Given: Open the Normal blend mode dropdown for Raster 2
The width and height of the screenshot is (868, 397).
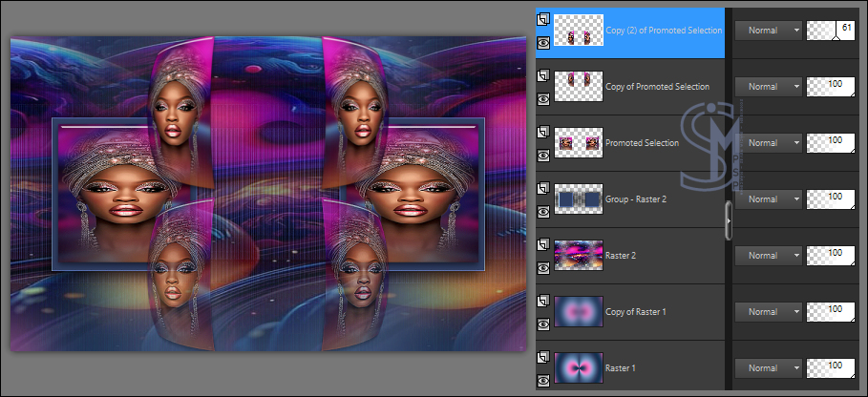Looking at the screenshot, I should pyautogui.click(x=768, y=256).
